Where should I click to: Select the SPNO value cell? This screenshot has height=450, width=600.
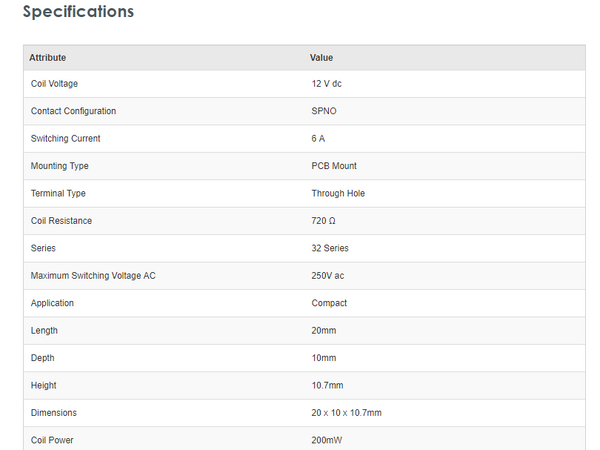[x=325, y=111]
